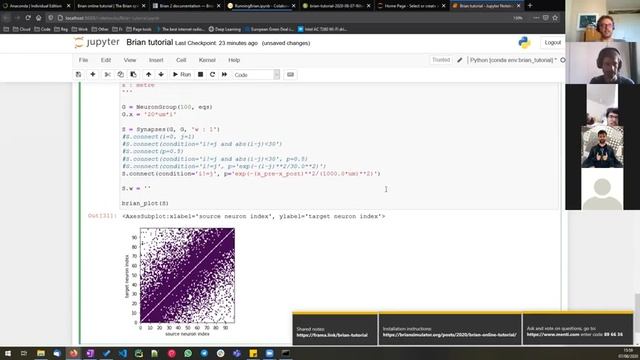640x360 pixels.
Task: Open the Work bookmarks folder
Action: coord(80,29)
